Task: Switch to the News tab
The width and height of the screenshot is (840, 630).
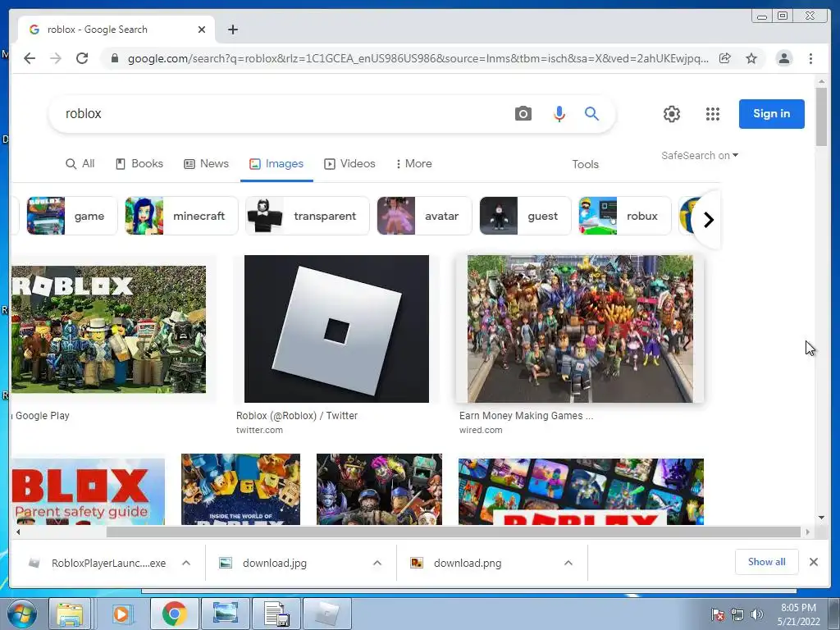Action: pos(206,164)
